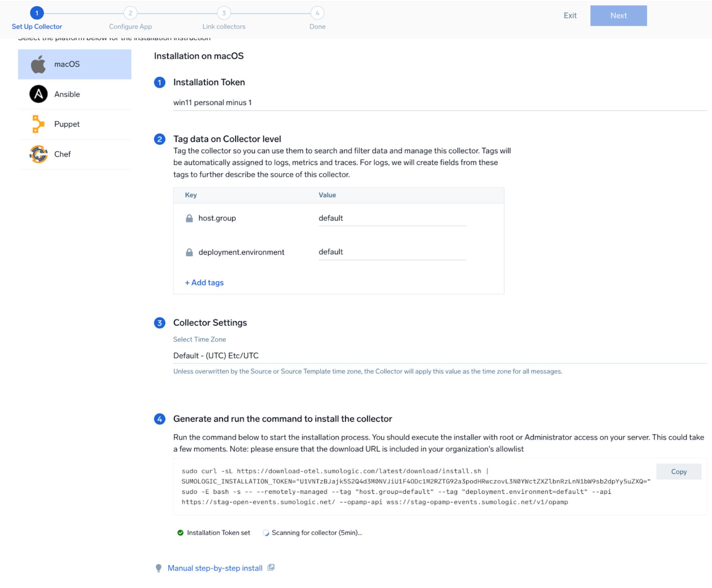
Task: Click the lock icon beside host.group
Action: tap(189, 218)
